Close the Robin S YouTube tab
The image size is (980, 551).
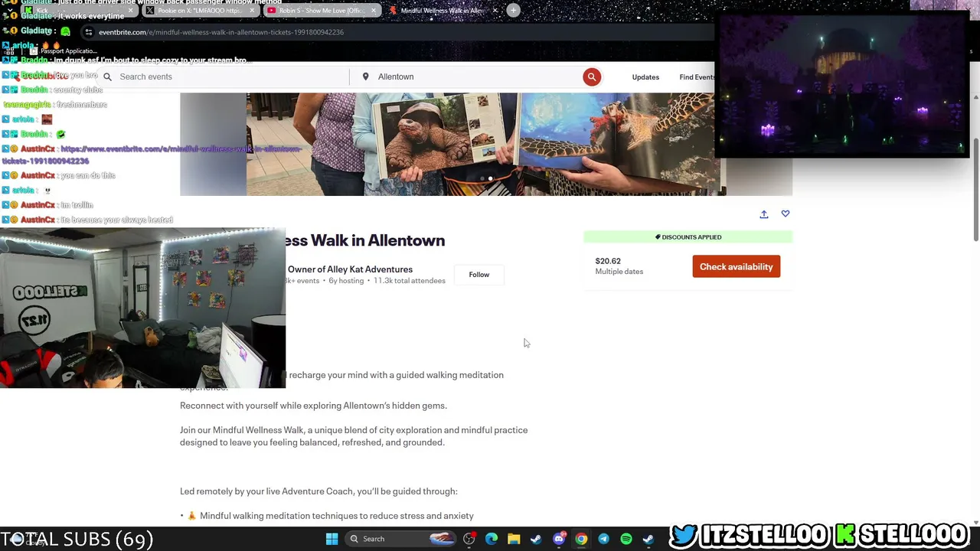click(x=374, y=11)
